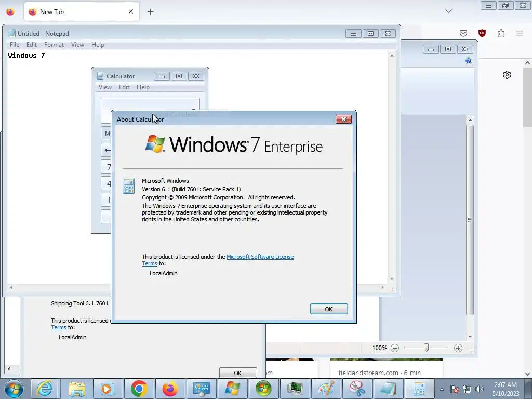This screenshot has width=532, height=399.
Task: Click the Snipping Tool 6.1.7601 version text
Action: [x=79, y=303]
